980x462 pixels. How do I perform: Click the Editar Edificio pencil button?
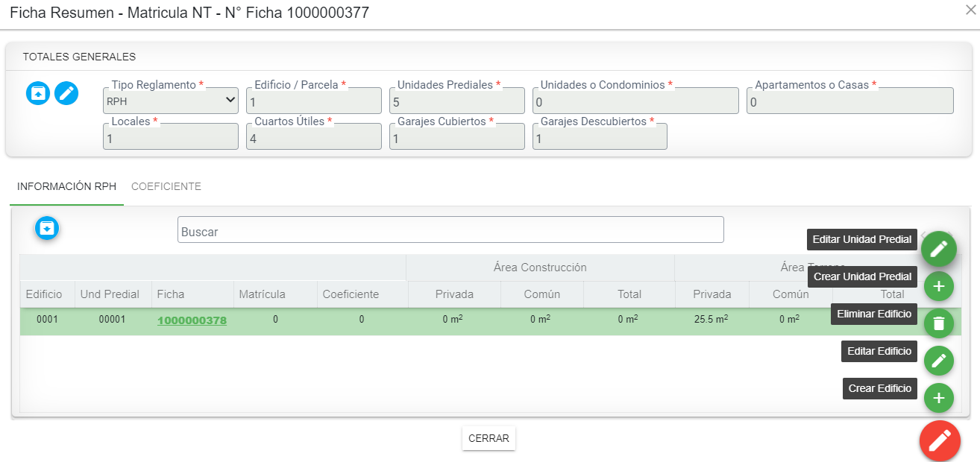[938, 361]
